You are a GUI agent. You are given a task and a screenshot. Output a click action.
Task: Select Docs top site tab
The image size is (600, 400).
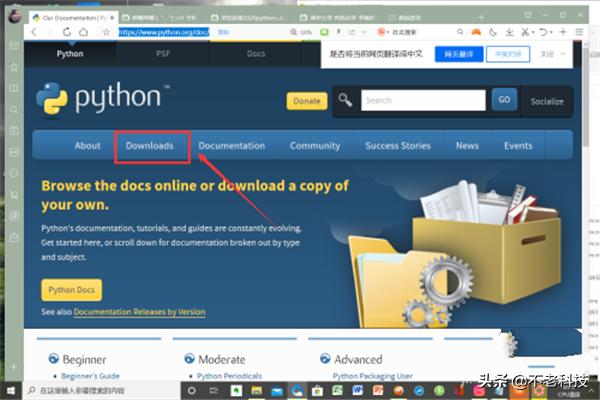tap(256, 54)
